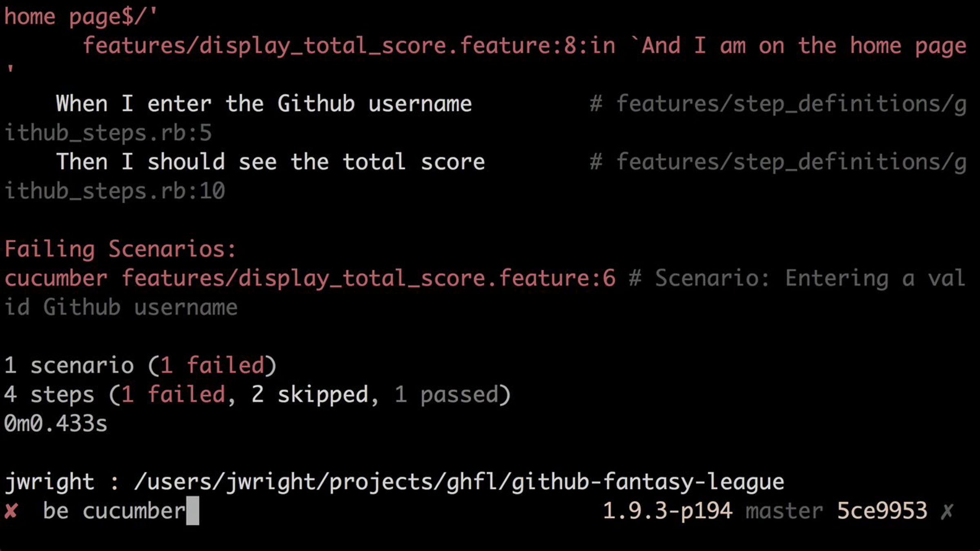Click the "be cucumber" command text
This screenshot has width=980, height=551.
pos(114,511)
